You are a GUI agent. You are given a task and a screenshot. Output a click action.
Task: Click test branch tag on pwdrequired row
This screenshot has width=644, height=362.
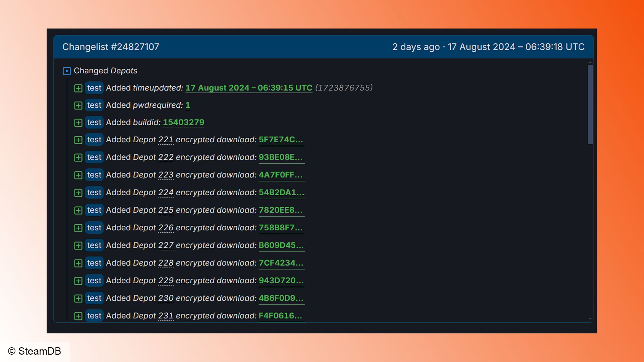[x=94, y=105]
